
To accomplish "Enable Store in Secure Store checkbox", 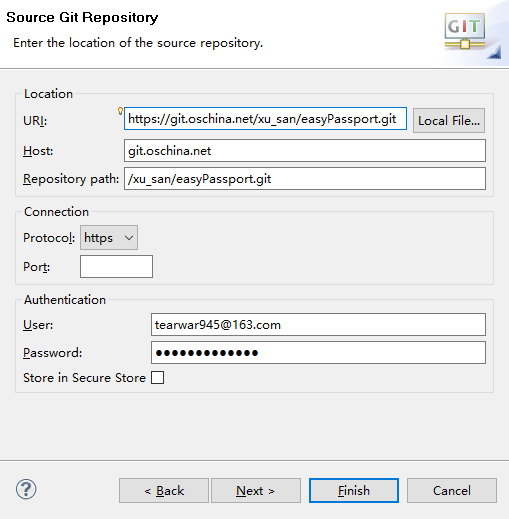I will pyautogui.click(x=157, y=378).
